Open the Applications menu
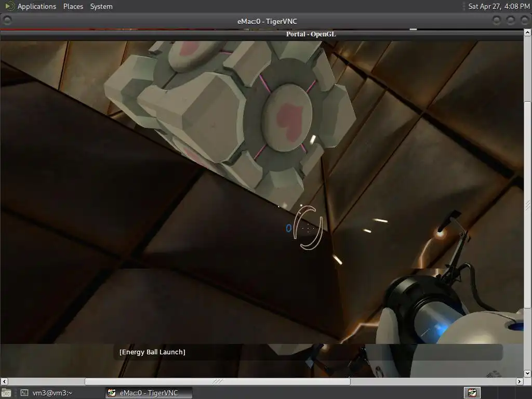The height and width of the screenshot is (399, 532). pyautogui.click(x=37, y=6)
